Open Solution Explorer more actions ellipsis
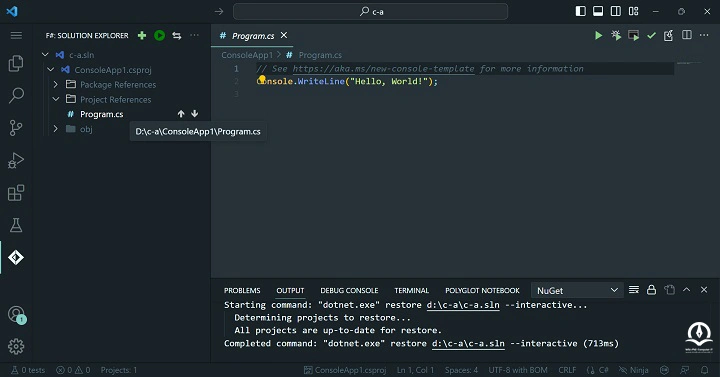The height and width of the screenshot is (377, 720). [195, 35]
